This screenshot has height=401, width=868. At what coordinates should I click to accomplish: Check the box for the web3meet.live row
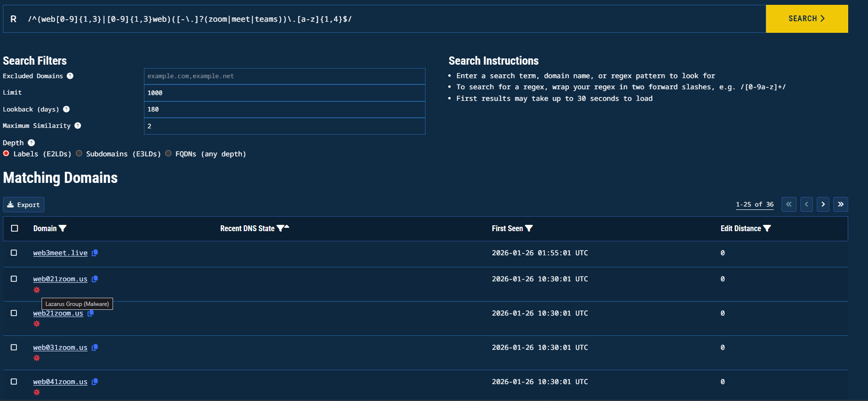pos(14,253)
